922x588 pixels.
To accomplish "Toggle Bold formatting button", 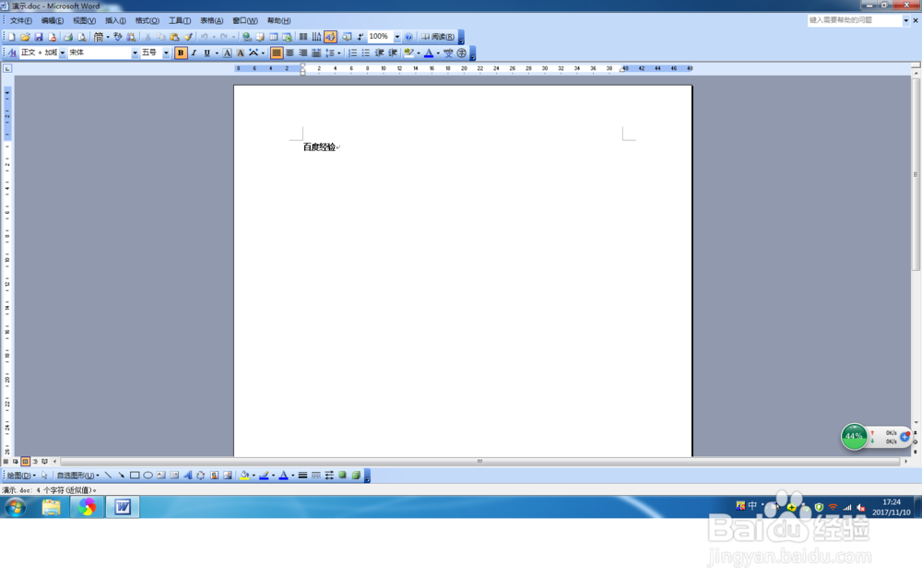I will 181,53.
